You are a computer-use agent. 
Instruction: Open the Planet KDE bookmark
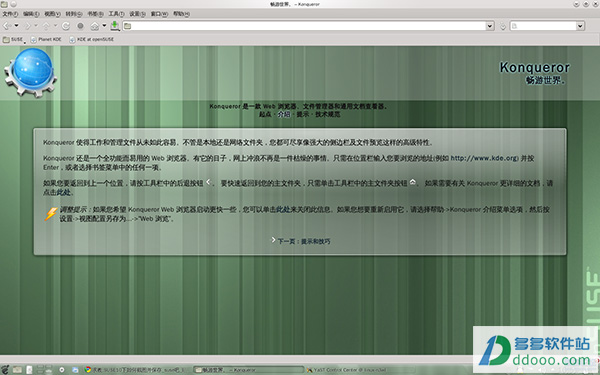click(x=46, y=39)
